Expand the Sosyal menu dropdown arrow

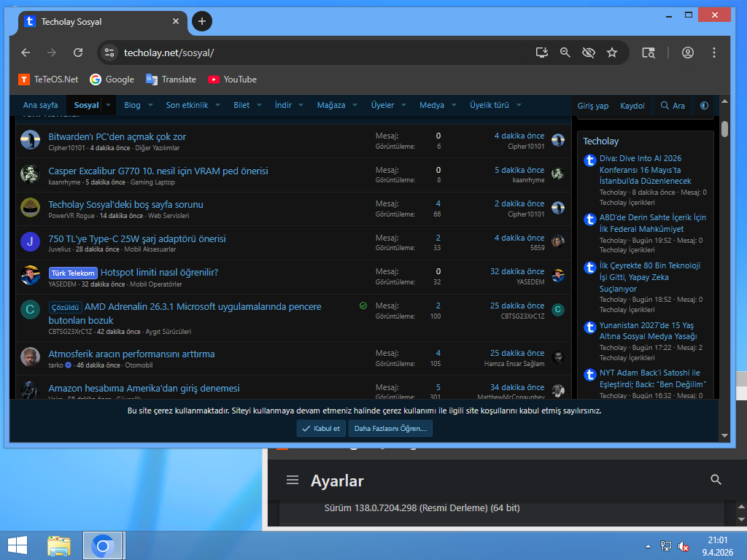tap(108, 105)
